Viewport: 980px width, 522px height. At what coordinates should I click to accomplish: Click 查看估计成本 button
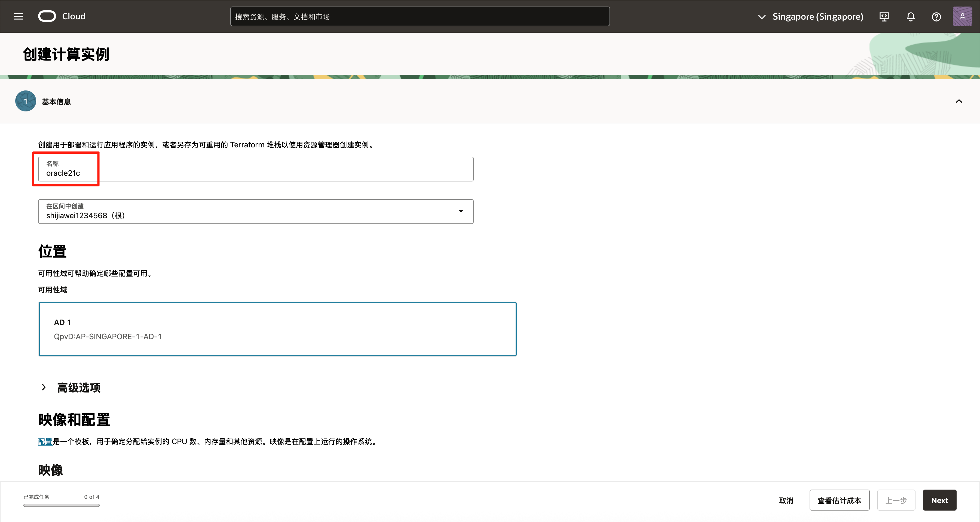(x=839, y=500)
